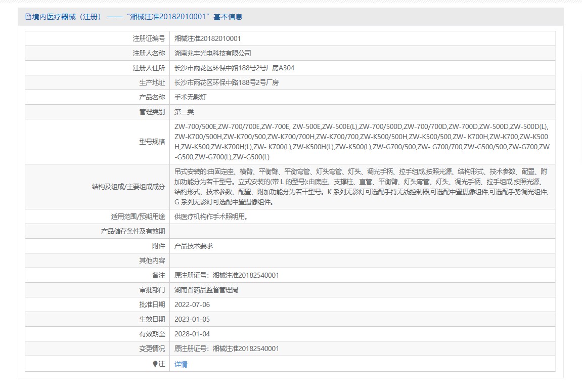Select model list starting with ZW-700/500E

(362, 142)
